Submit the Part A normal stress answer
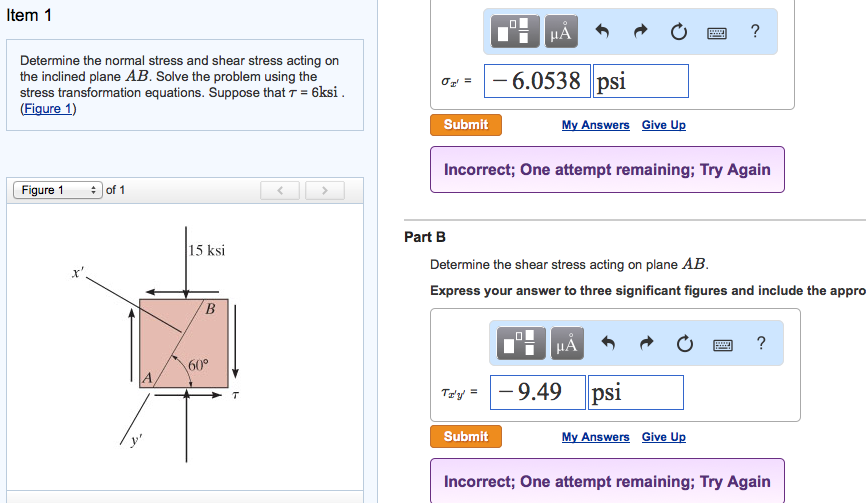Viewport: 866px width, 503px height. coord(466,125)
